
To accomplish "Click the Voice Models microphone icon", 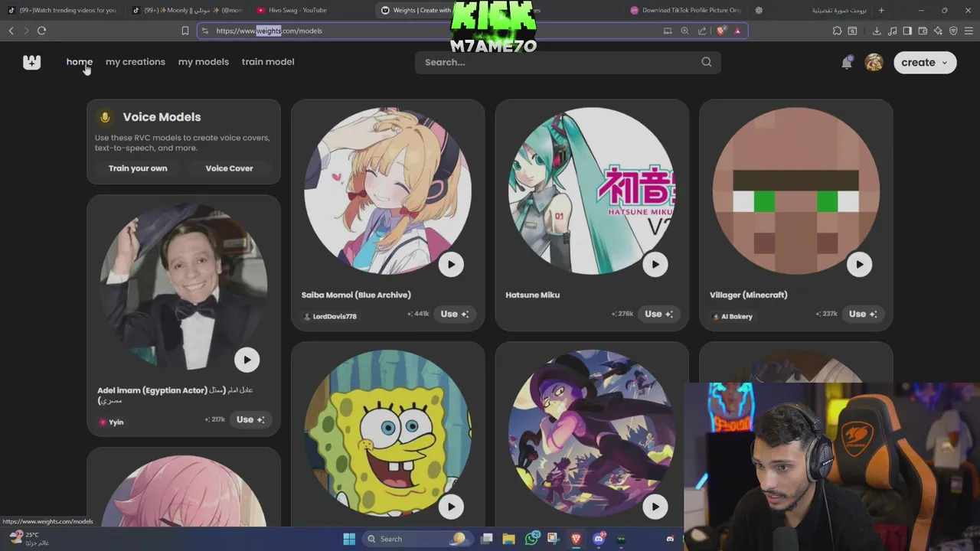I will (x=105, y=117).
